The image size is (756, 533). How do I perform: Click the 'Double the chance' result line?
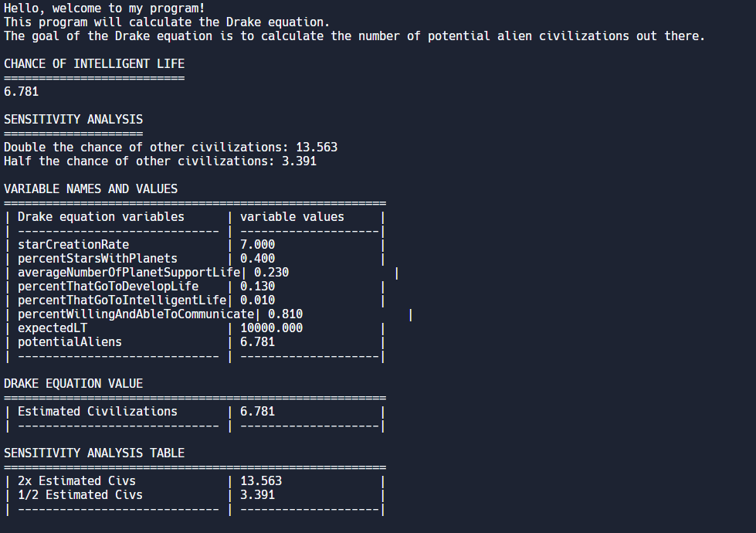point(171,148)
